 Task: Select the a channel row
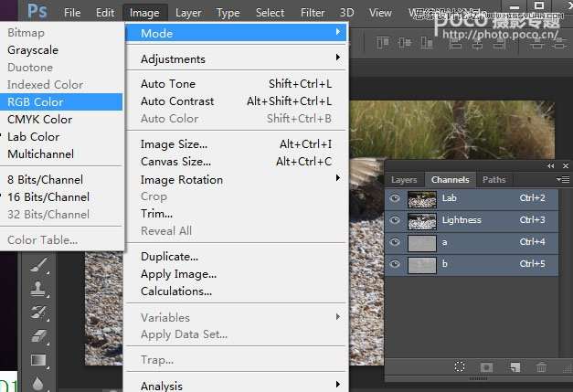472,243
